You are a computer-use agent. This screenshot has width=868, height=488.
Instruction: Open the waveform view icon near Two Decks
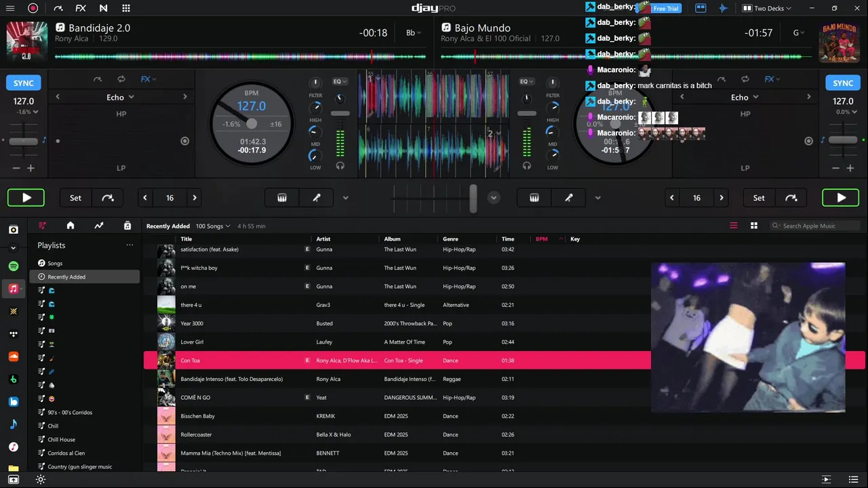(x=724, y=8)
